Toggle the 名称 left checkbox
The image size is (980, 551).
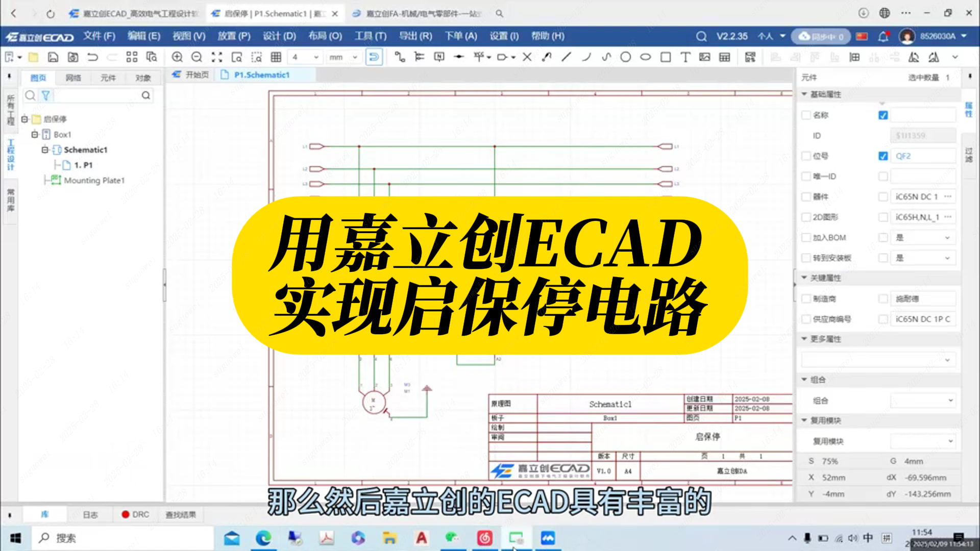tap(806, 115)
